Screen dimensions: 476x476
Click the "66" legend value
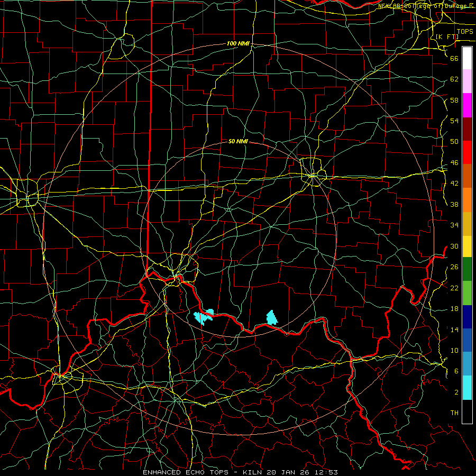tap(454, 58)
